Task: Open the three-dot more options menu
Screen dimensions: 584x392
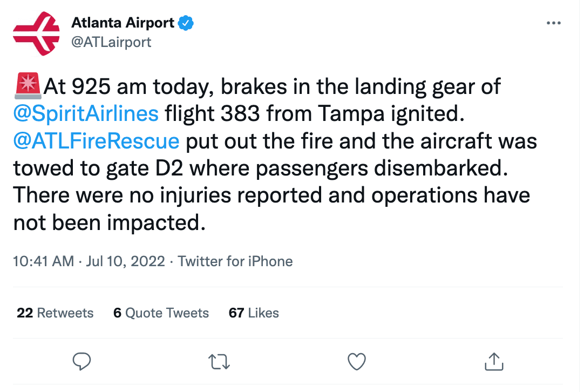Action: [x=554, y=23]
